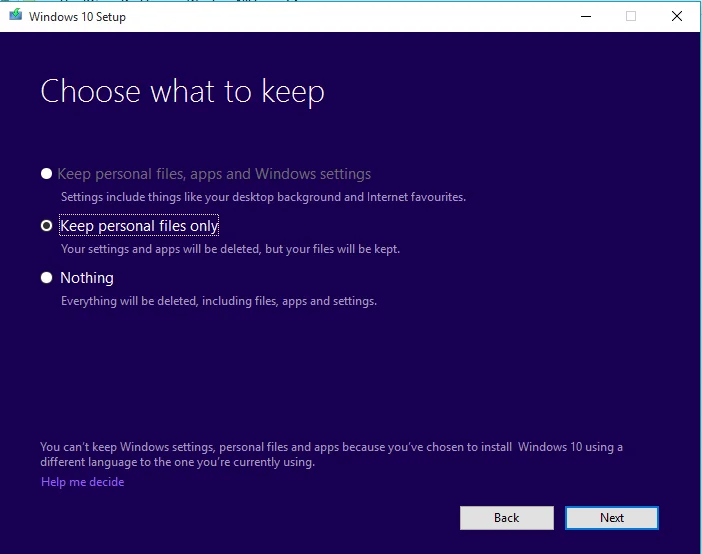Continue with the Next button
This screenshot has height=554, width=702.
[x=612, y=518]
